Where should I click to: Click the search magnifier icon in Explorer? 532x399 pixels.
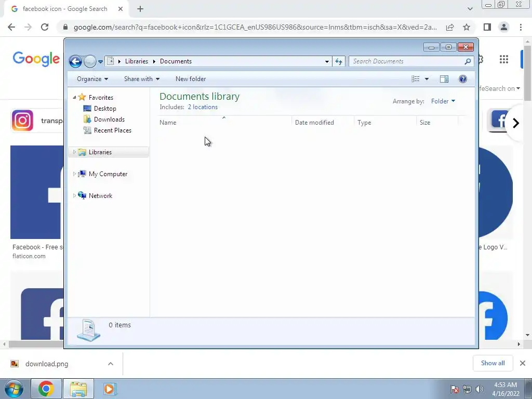[x=468, y=61]
